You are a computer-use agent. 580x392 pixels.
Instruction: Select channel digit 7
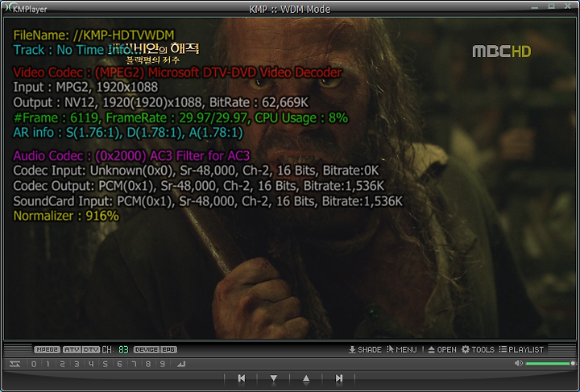tap(134, 364)
